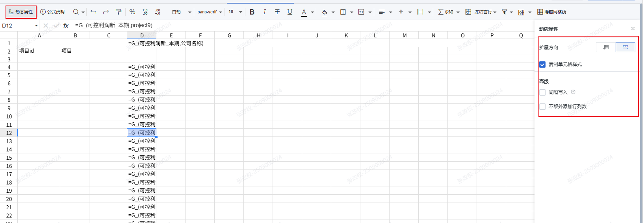The width and height of the screenshot is (644, 223).
Task: Enable the 间隔写入 checkbox
Action: click(543, 92)
